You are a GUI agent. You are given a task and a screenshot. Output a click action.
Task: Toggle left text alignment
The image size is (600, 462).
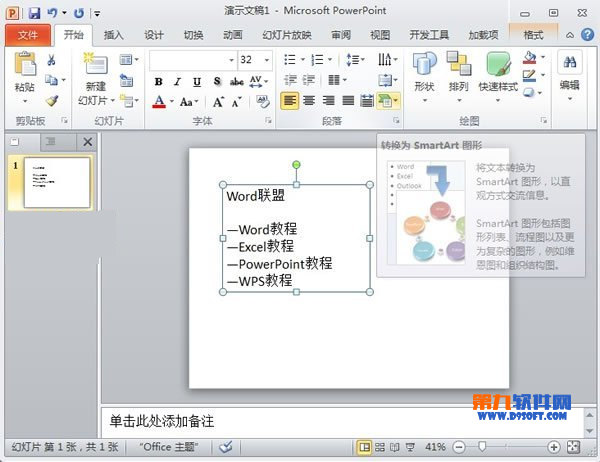[289, 100]
